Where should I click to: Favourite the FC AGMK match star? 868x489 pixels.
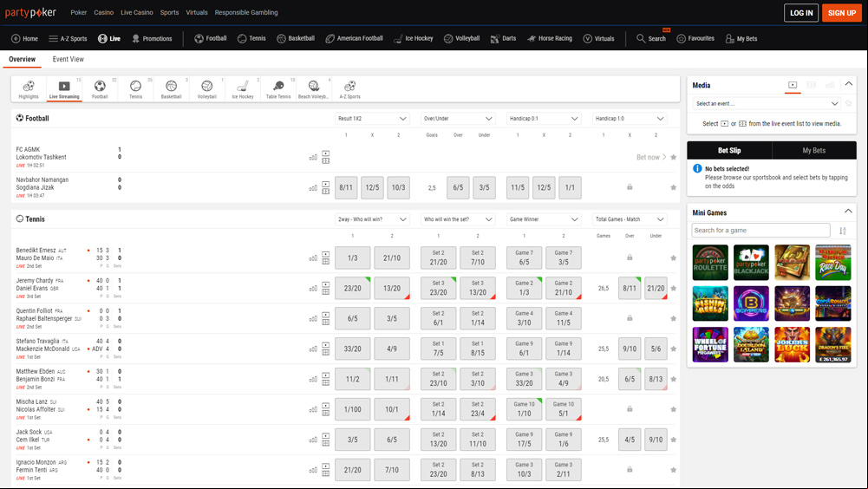pyautogui.click(x=673, y=157)
